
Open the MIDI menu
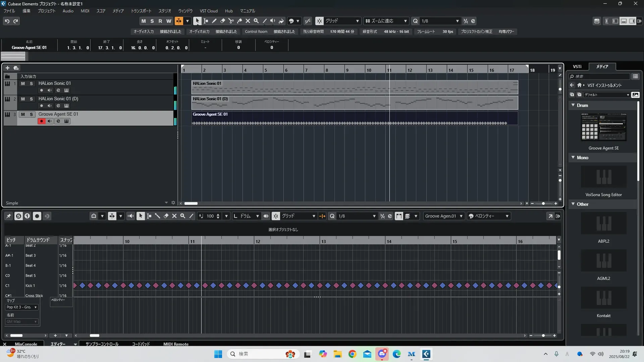(85, 11)
